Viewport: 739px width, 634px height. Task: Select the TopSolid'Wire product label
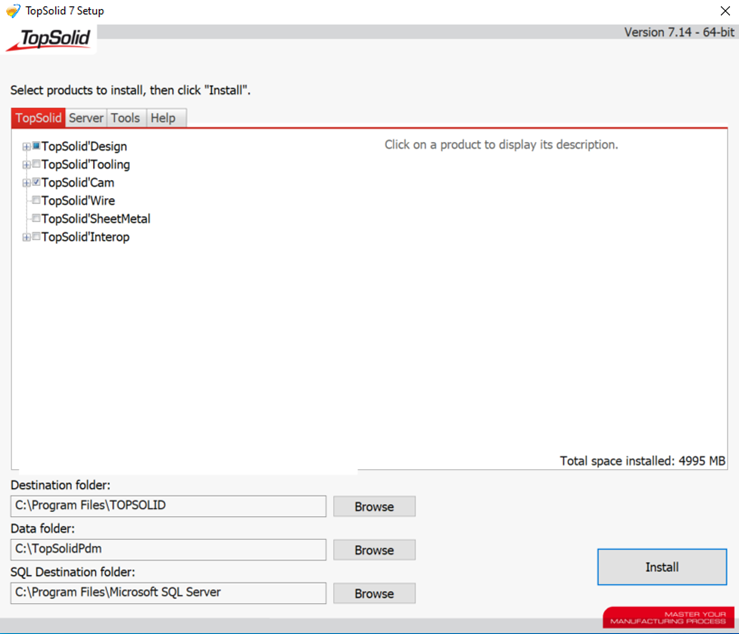pyautogui.click(x=78, y=201)
